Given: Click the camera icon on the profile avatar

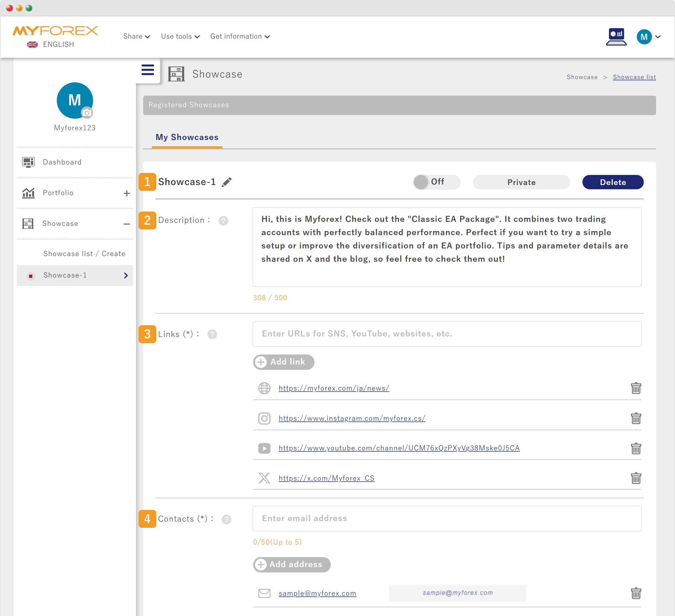Looking at the screenshot, I should click(87, 113).
